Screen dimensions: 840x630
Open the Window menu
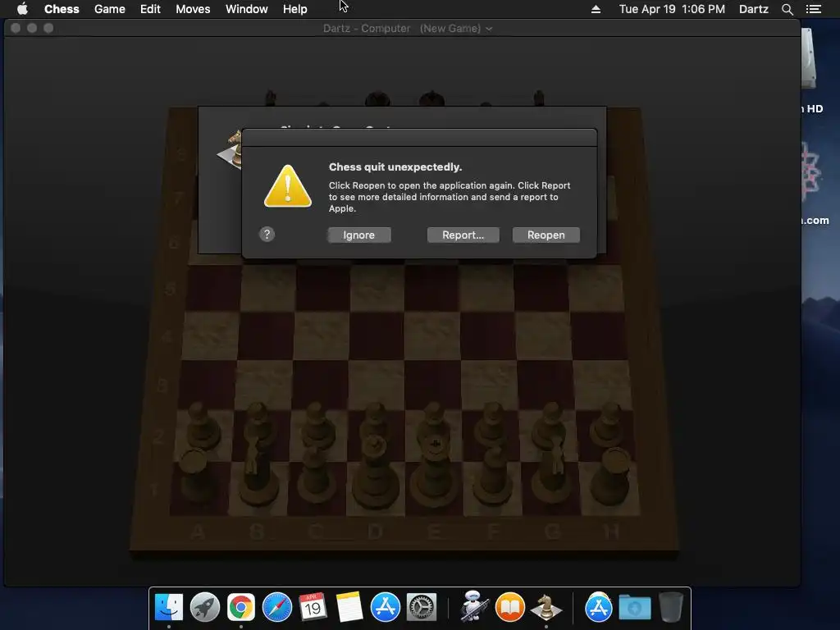pos(246,9)
